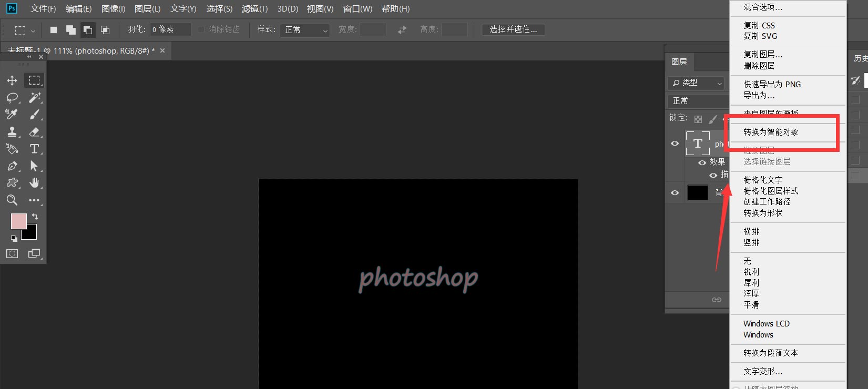This screenshot has height=389, width=868.
Task: Open the marquee tool preset dropdown
Action: click(x=25, y=30)
